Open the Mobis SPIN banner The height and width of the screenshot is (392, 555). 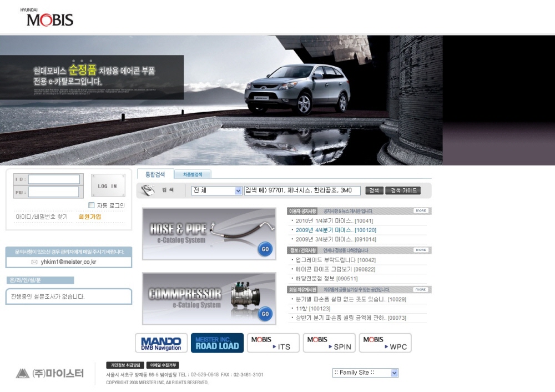pos(329,343)
